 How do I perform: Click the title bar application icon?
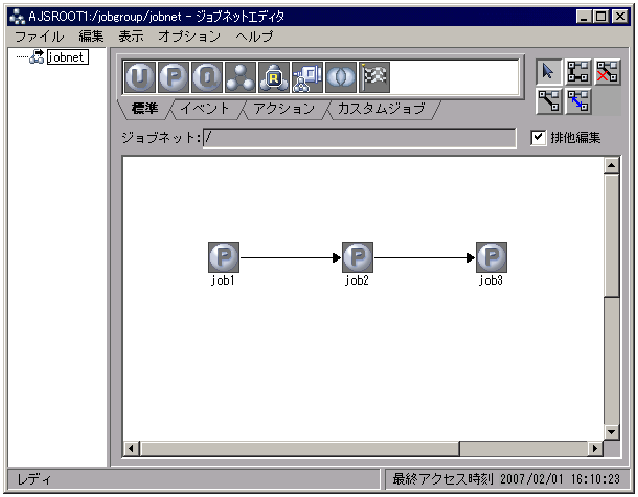[17, 17]
